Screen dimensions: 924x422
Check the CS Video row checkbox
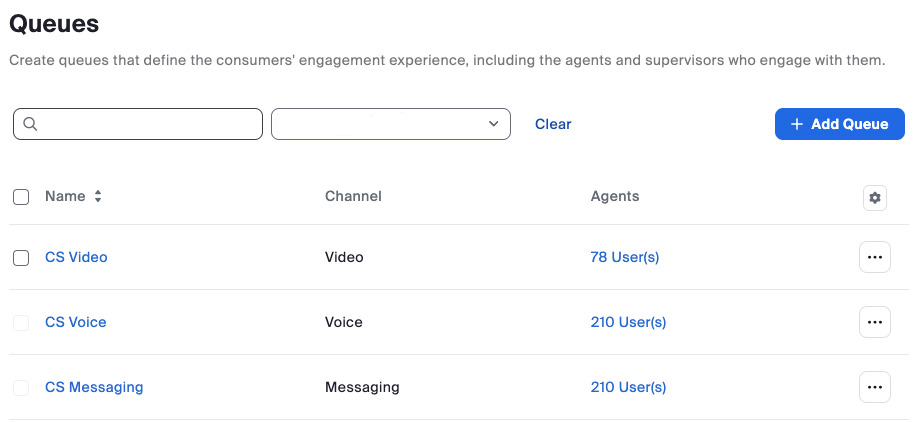21,258
